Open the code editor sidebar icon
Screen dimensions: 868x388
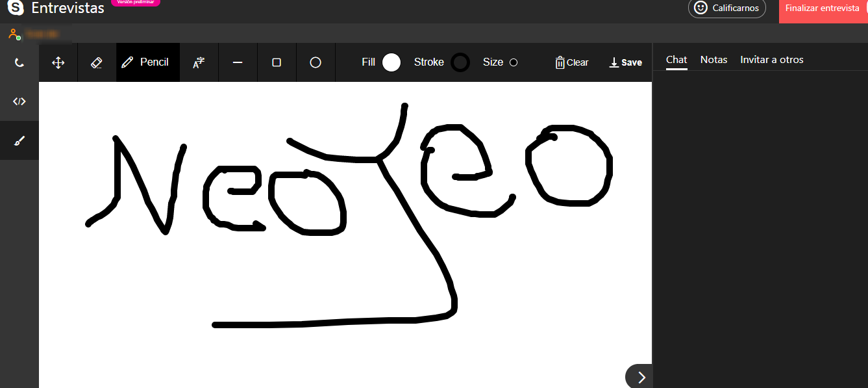tap(19, 101)
